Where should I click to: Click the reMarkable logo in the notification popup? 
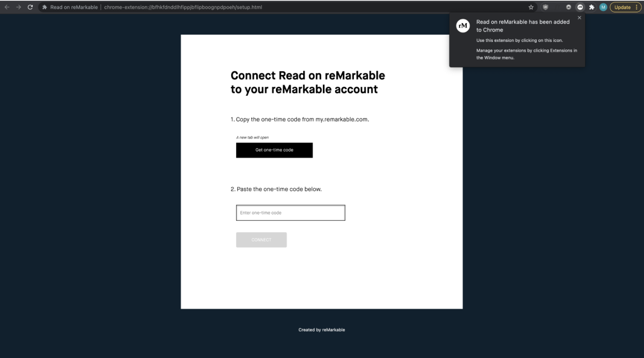(463, 26)
